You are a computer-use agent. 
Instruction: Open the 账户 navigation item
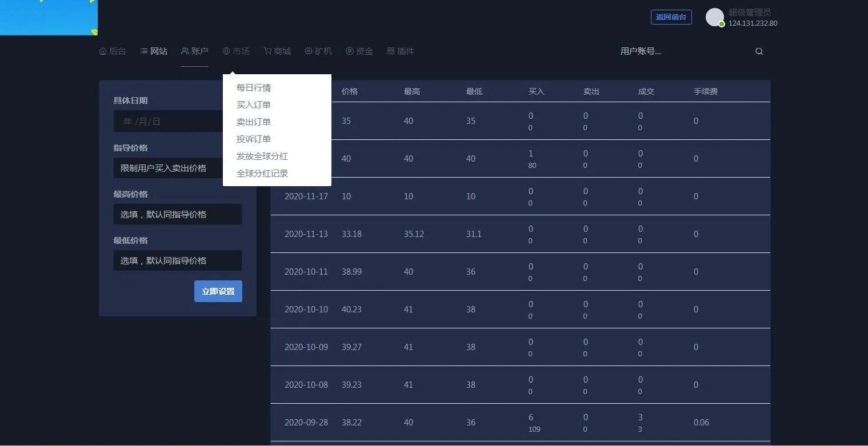tap(195, 51)
